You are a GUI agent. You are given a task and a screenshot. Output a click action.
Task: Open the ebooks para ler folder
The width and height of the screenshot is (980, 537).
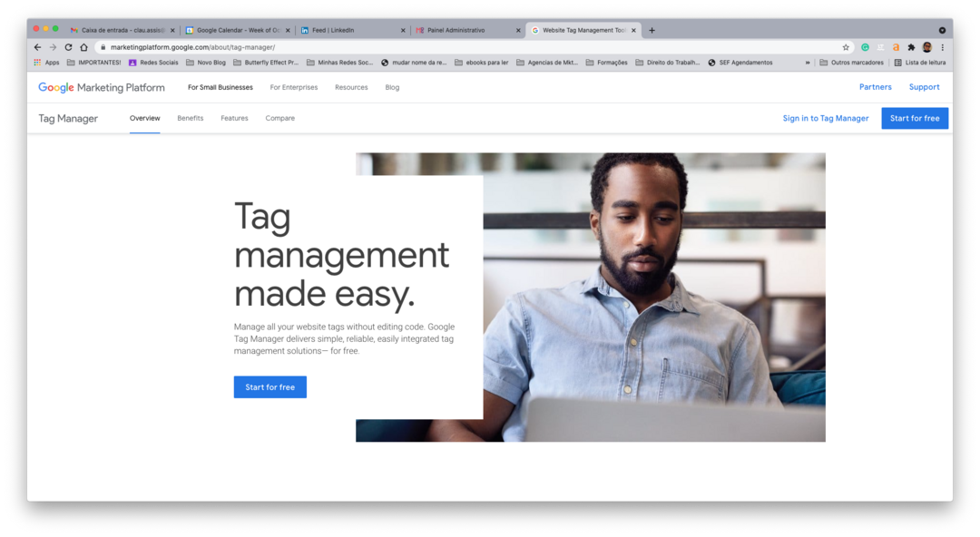(481, 63)
